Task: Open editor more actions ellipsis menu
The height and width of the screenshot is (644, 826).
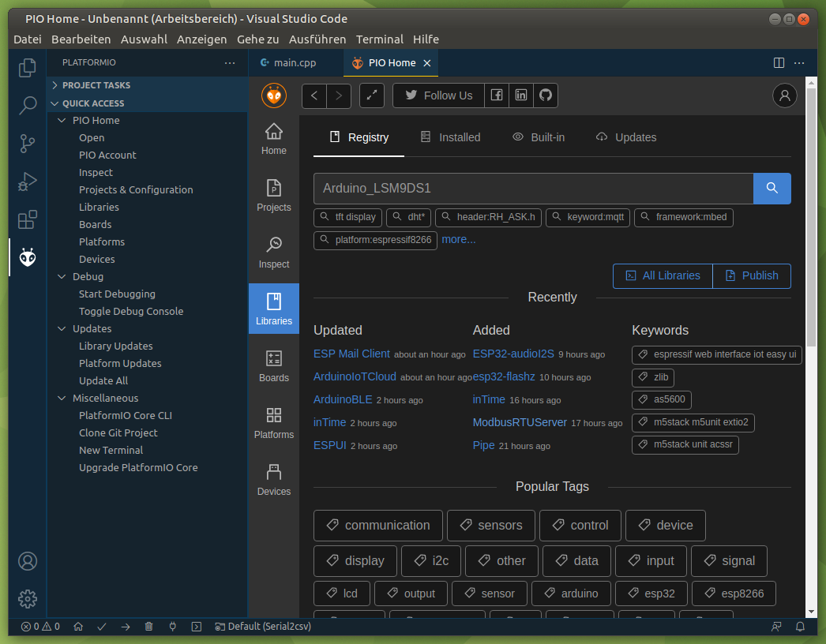Action: click(799, 63)
